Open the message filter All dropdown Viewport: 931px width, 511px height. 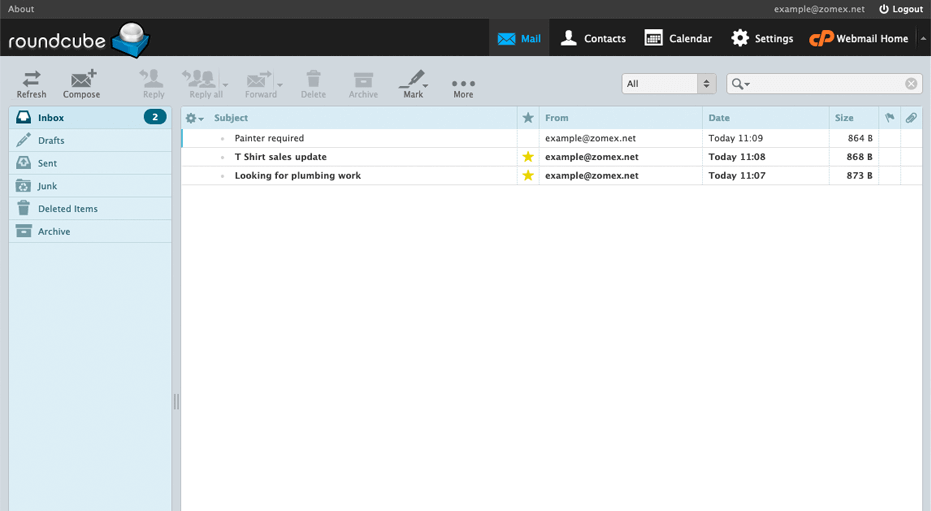click(x=669, y=84)
